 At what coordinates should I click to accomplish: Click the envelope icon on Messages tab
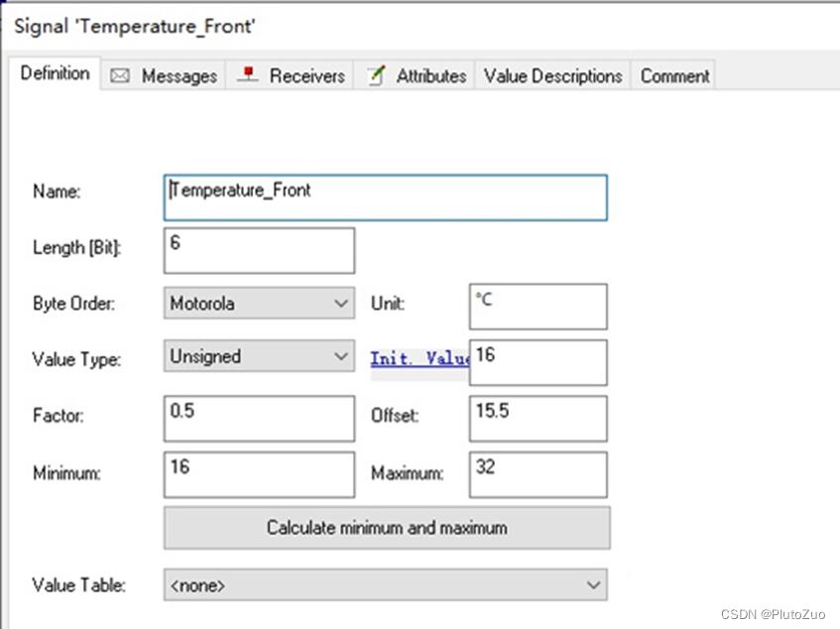click(119, 76)
